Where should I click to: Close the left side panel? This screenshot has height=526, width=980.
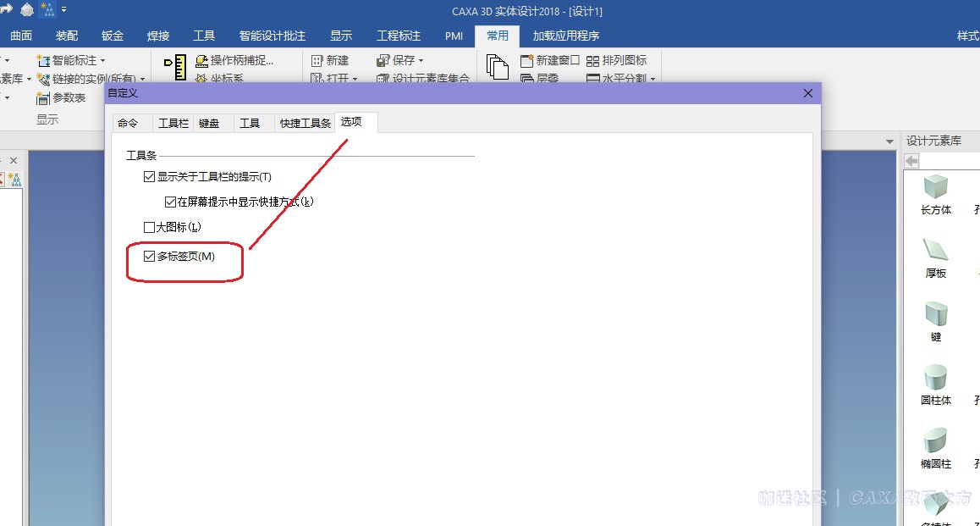[x=14, y=161]
